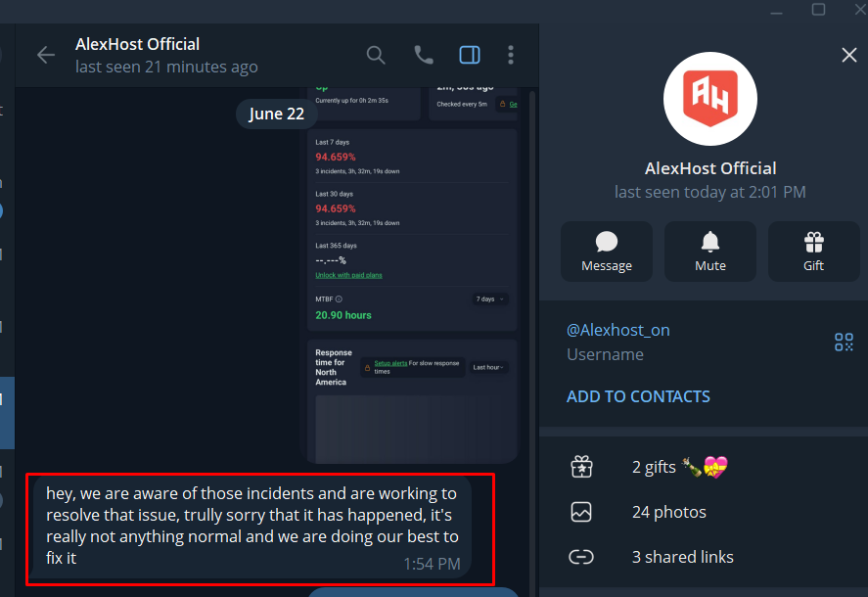This screenshot has width=868, height=597.
Task: Go back using the arrow in chat header
Action: pyautogui.click(x=46, y=55)
